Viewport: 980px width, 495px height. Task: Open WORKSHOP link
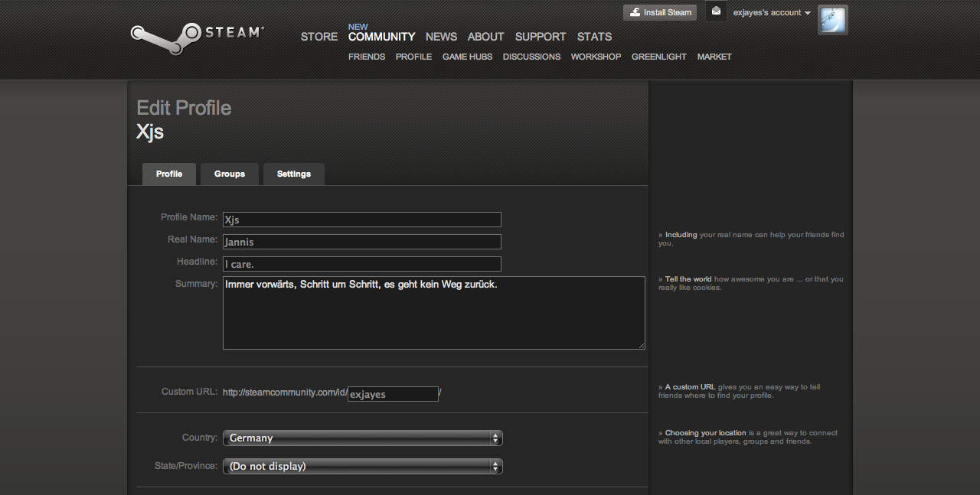596,57
